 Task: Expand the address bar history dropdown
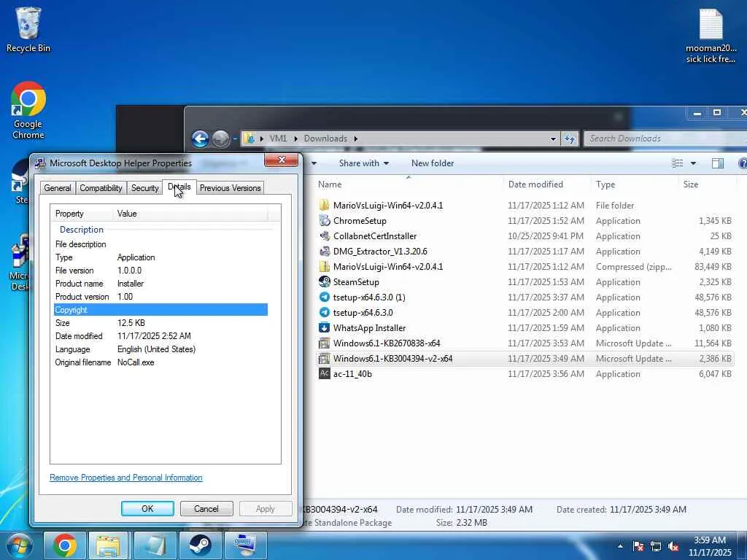point(553,139)
